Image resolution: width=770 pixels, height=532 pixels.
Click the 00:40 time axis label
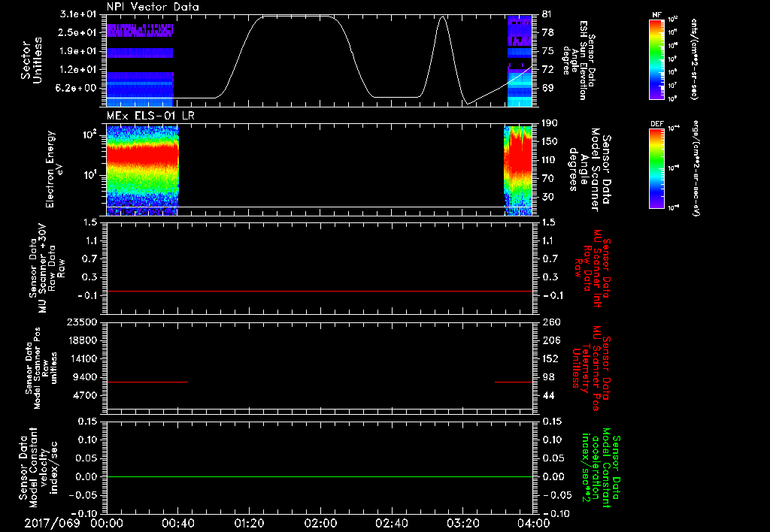pyautogui.click(x=177, y=523)
